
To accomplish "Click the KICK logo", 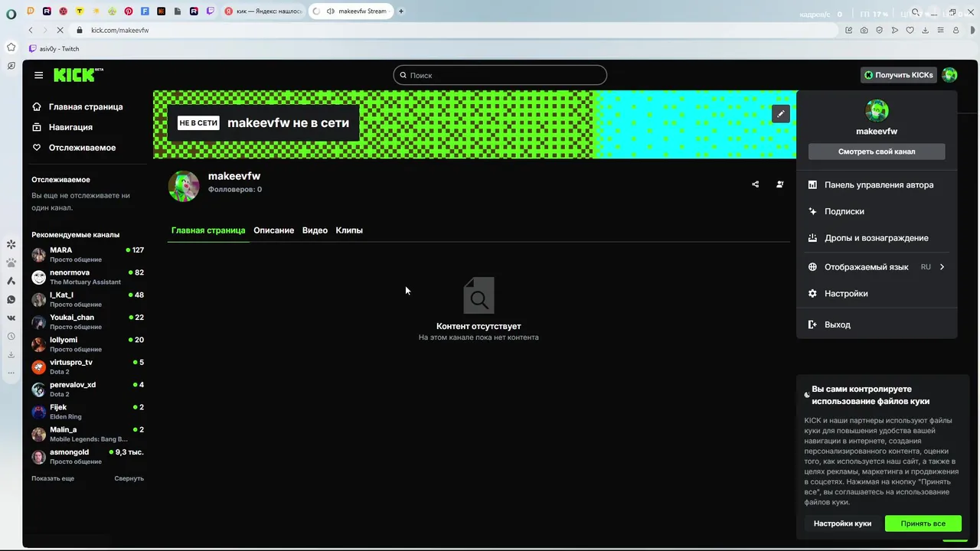I will (x=78, y=74).
